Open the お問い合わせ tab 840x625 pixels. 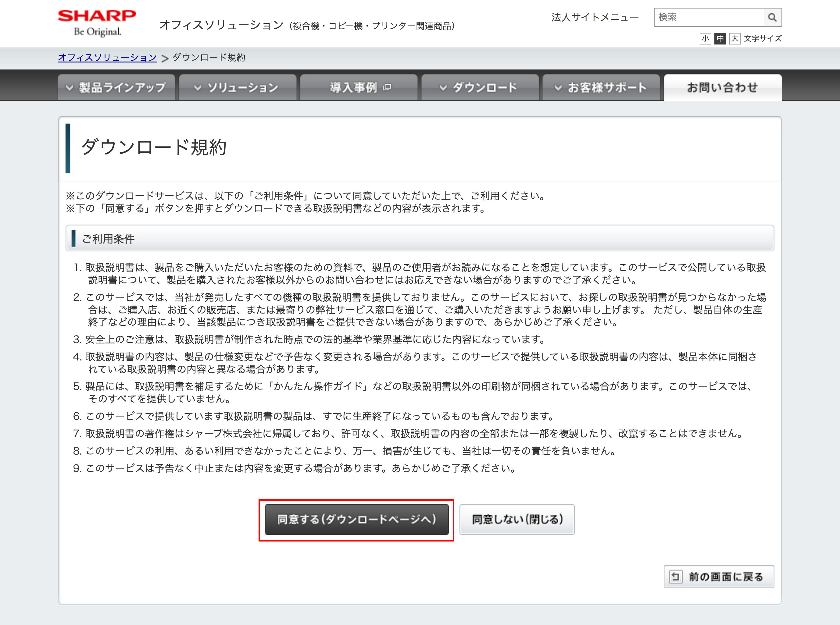click(x=723, y=87)
